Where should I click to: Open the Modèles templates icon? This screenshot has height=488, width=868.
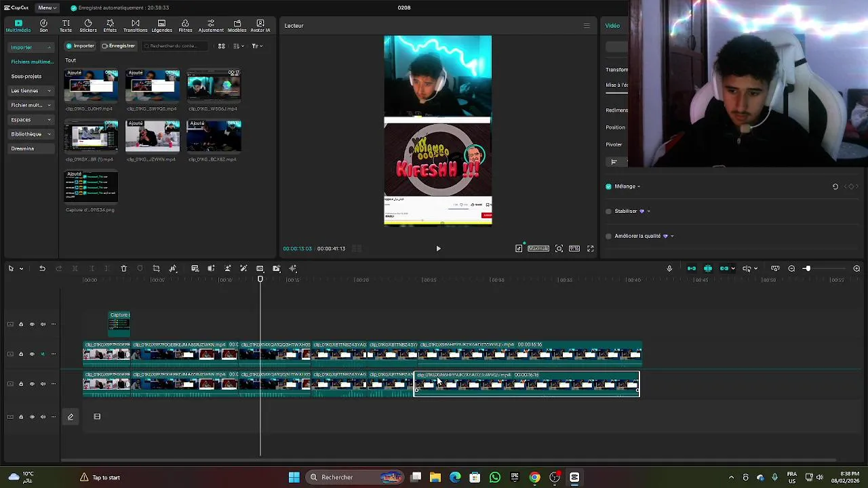pos(237,26)
